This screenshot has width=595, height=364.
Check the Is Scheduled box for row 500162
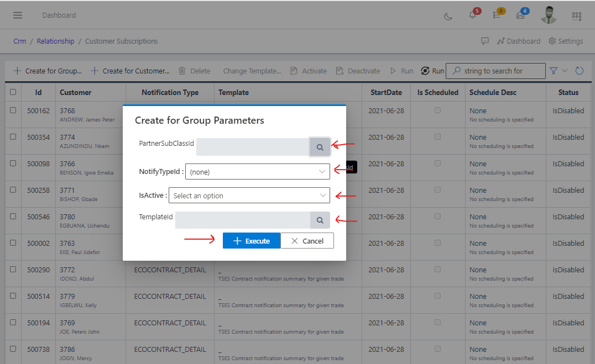(x=437, y=110)
